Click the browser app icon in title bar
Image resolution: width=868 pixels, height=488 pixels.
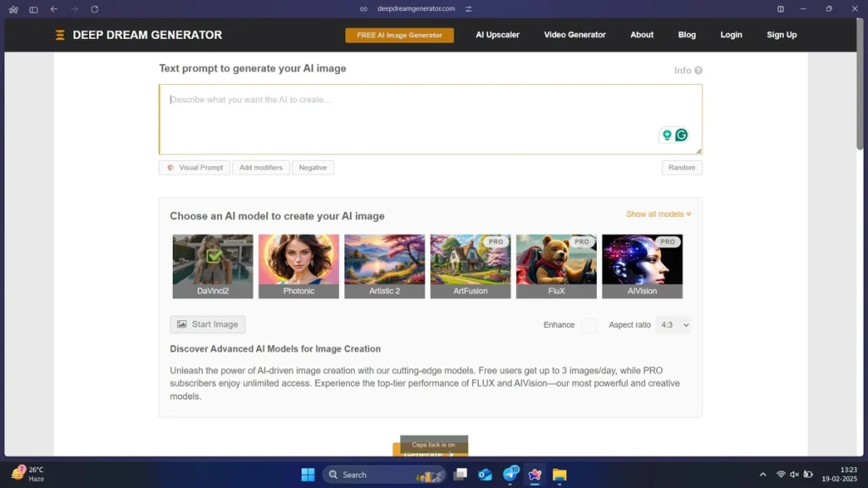click(14, 9)
